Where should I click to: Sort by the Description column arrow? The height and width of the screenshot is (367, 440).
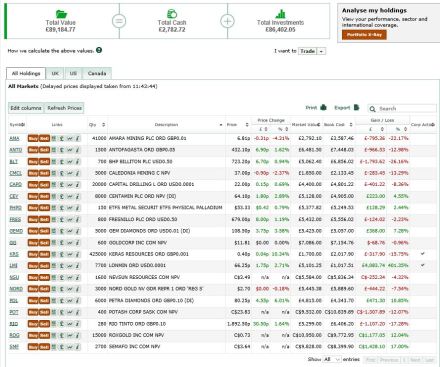(221, 125)
